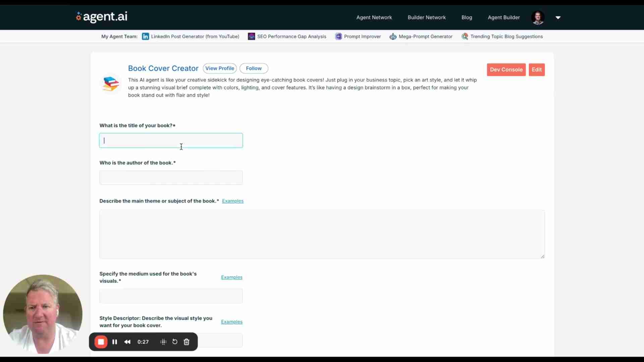Image resolution: width=644 pixels, height=362 pixels.
Task: Delete the recording with trash icon
Action: point(187,342)
